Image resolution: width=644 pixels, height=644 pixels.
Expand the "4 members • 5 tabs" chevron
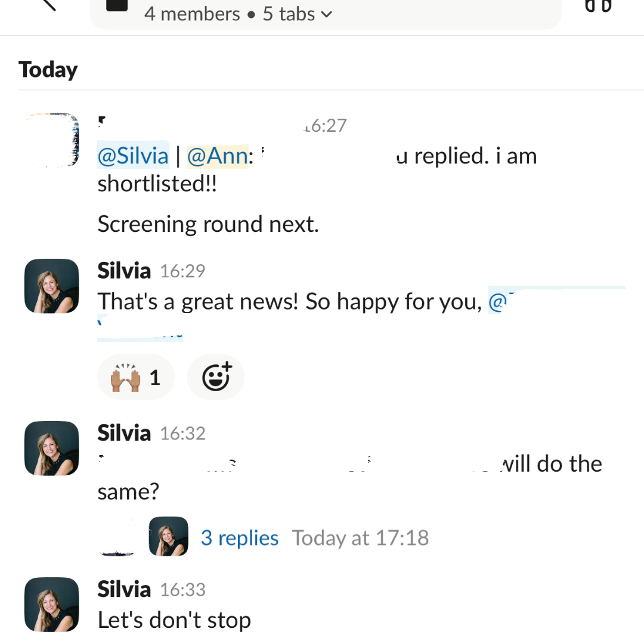326,14
